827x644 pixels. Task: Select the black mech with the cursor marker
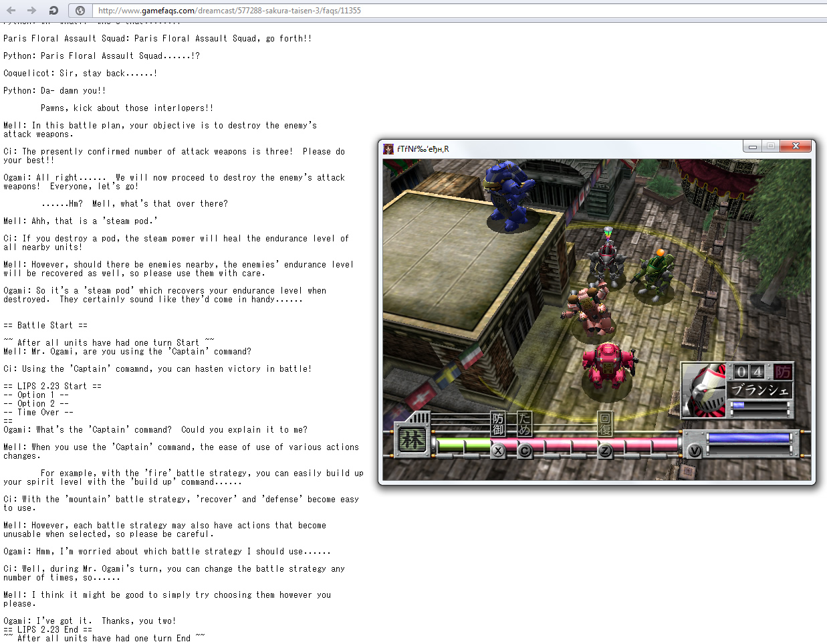[x=606, y=262]
